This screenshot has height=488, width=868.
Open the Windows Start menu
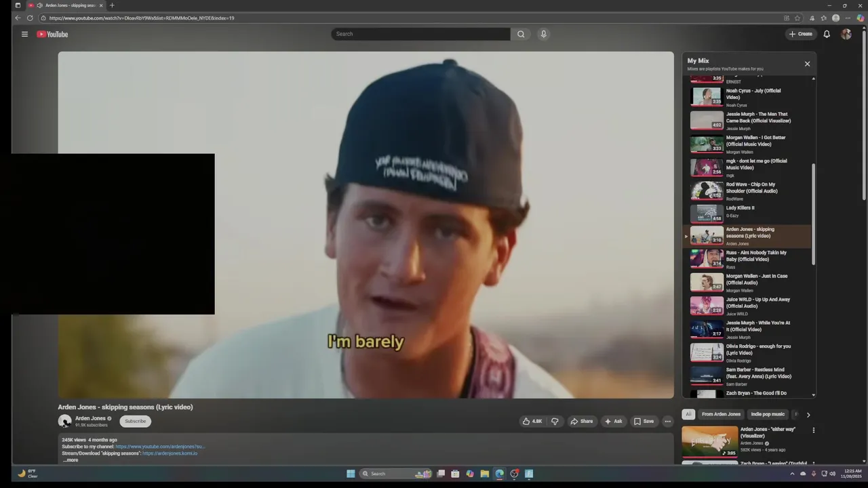point(351,474)
